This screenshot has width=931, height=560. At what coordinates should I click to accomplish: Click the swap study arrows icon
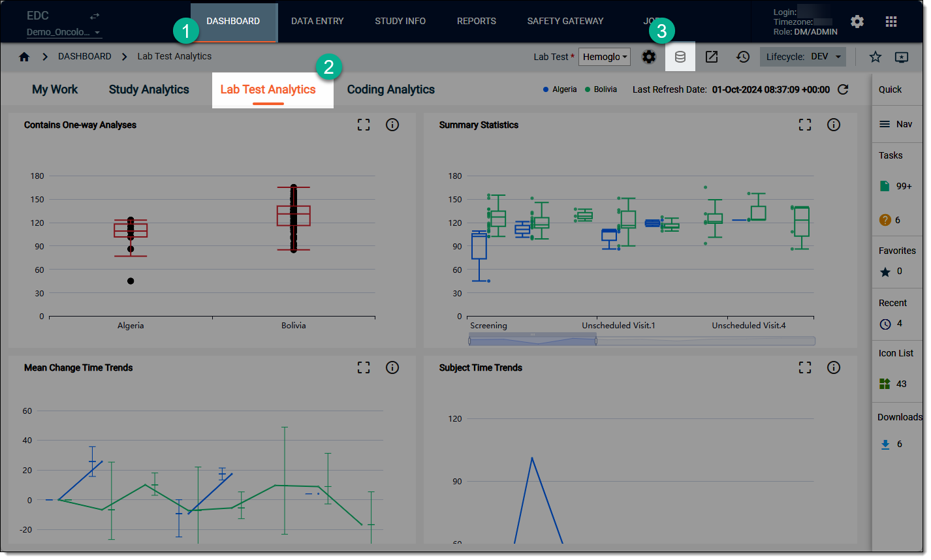pyautogui.click(x=95, y=16)
